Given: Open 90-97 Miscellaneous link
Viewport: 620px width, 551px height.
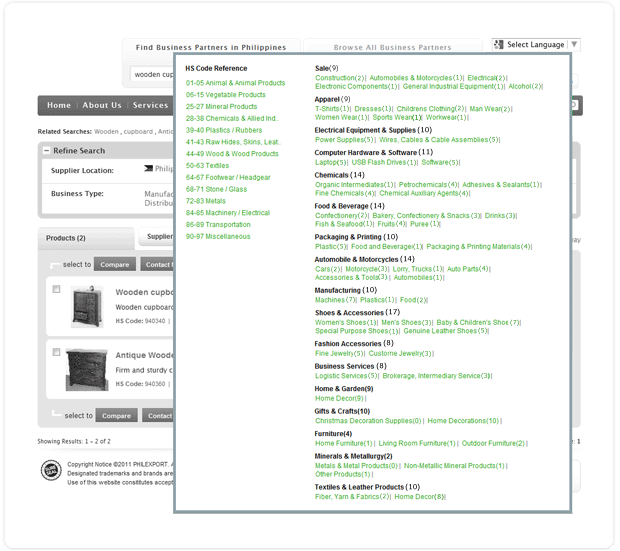Looking at the screenshot, I should click(218, 237).
